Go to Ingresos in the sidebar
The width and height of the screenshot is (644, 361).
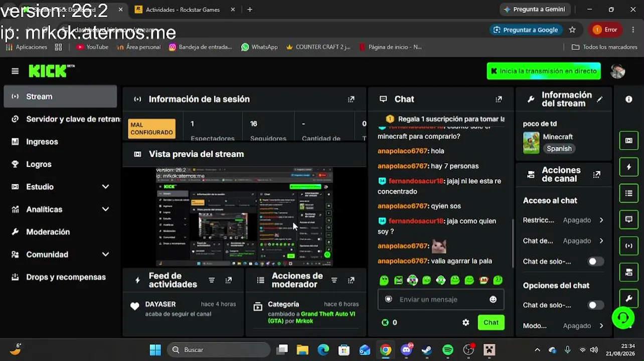pyautogui.click(x=60, y=141)
